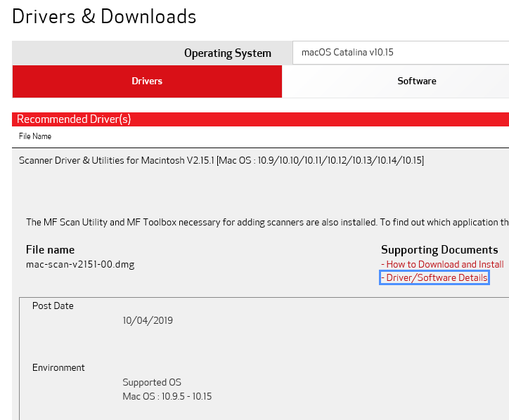
Task: Click the Drivers & Downloads page heading
Action: click(x=104, y=17)
